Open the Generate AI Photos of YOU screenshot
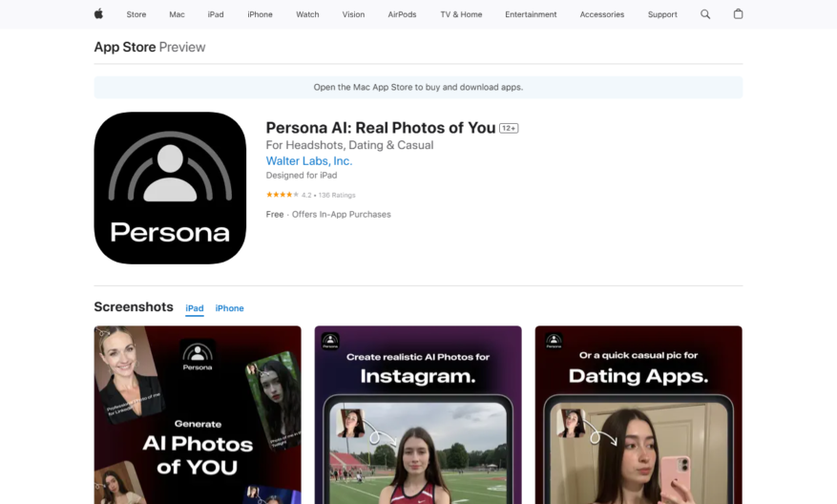Viewport: 837px width, 504px height. point(198,415)
